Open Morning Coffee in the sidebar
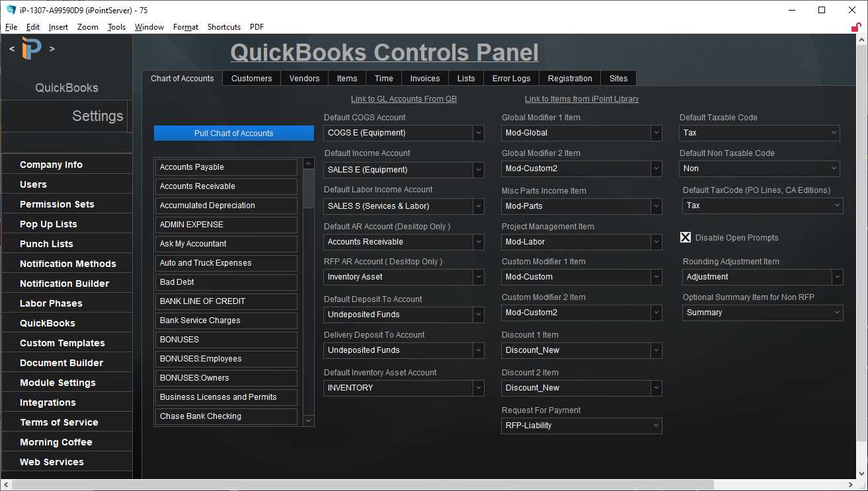868x491 pixels. [x=67, y=442]
